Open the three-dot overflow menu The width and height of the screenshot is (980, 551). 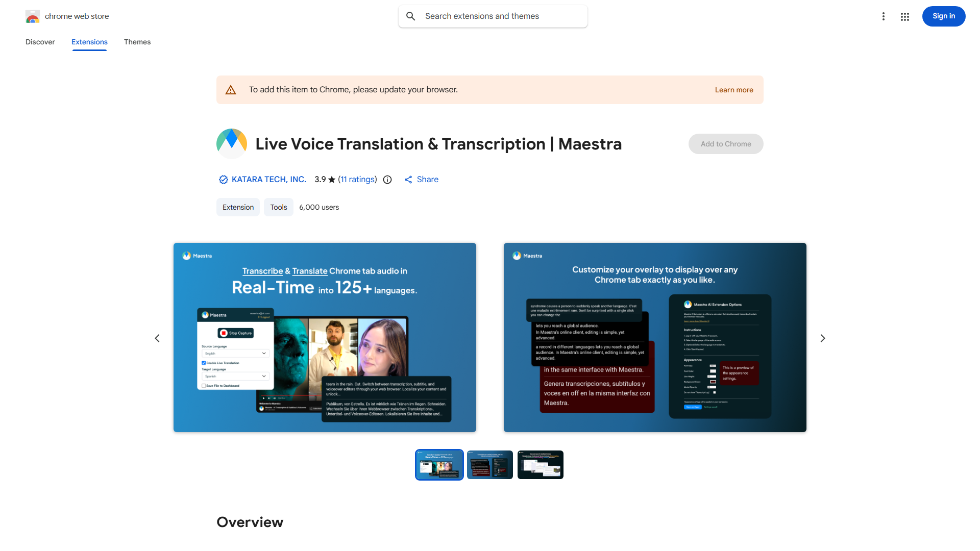pyautogui.click(x=884, y=16)
